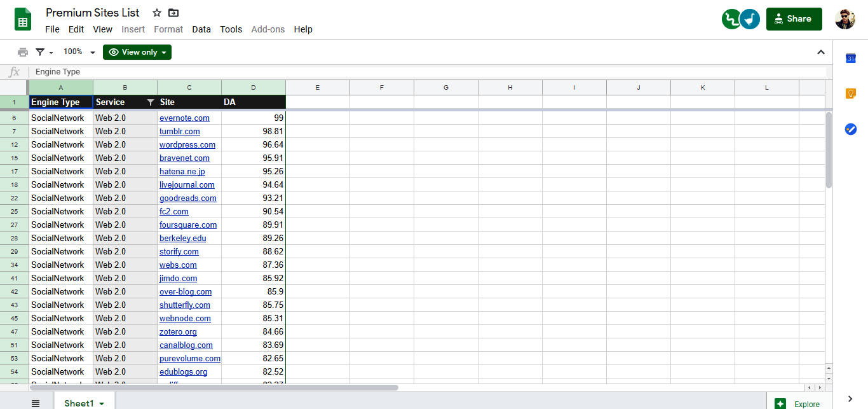Screen dimensions: 868x409
Task: Click the print icon in toolbar
Action: click(23, 52)
